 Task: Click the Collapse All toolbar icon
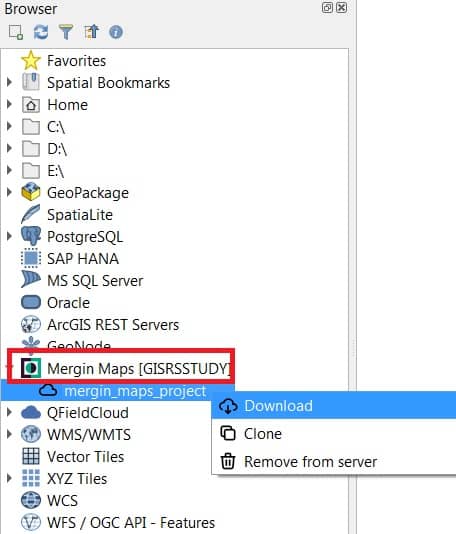pos(91,32)
